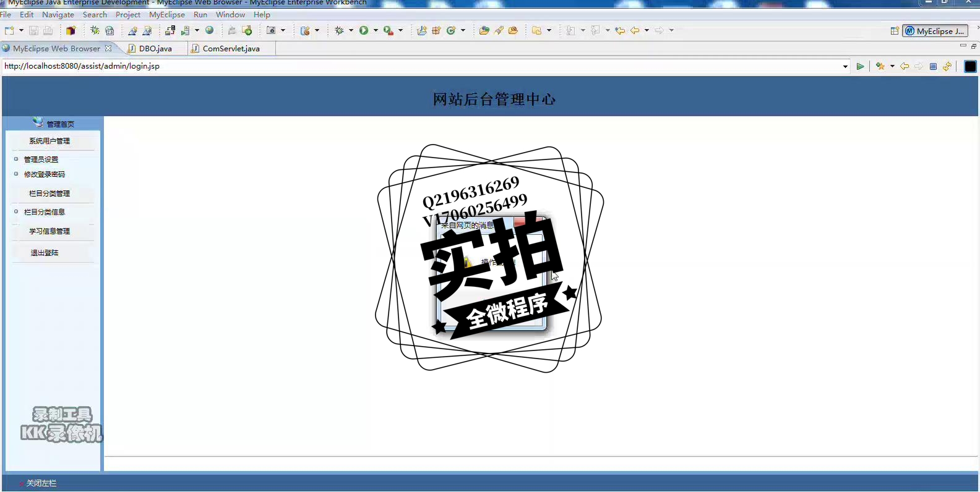This screenshot has height=492, width=980.
Task: Click the MyEclipse Java perspective button
Action: click(x=935, y=31)
